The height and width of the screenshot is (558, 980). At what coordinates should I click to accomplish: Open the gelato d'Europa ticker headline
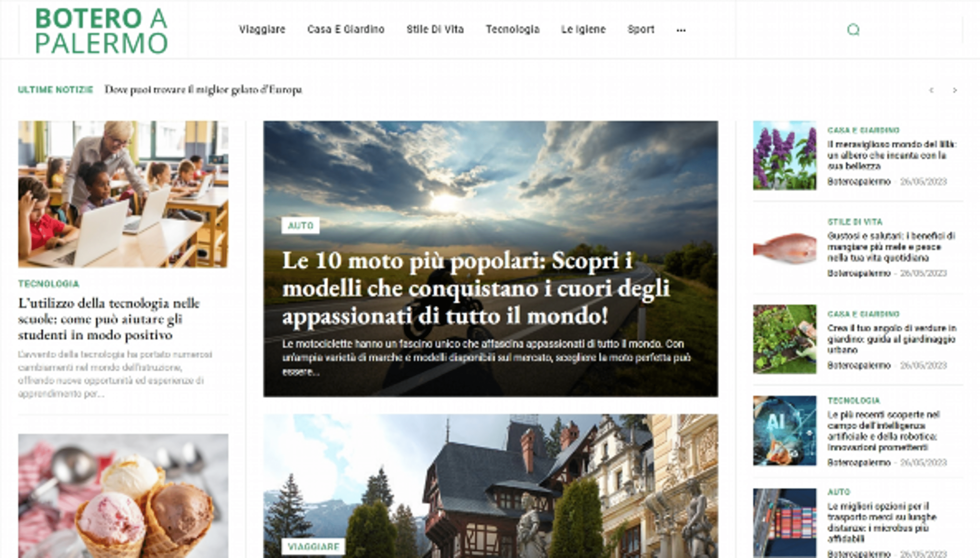pos(203,90)
